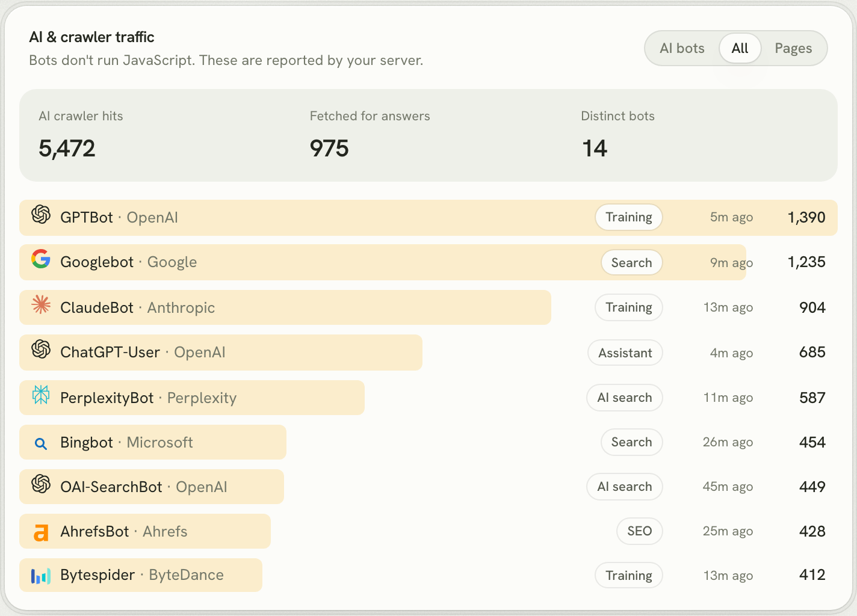Screen dimensions: 857x616
Task: Click the 904 hit count for ClaudeBot
Action: coord(812,308)
